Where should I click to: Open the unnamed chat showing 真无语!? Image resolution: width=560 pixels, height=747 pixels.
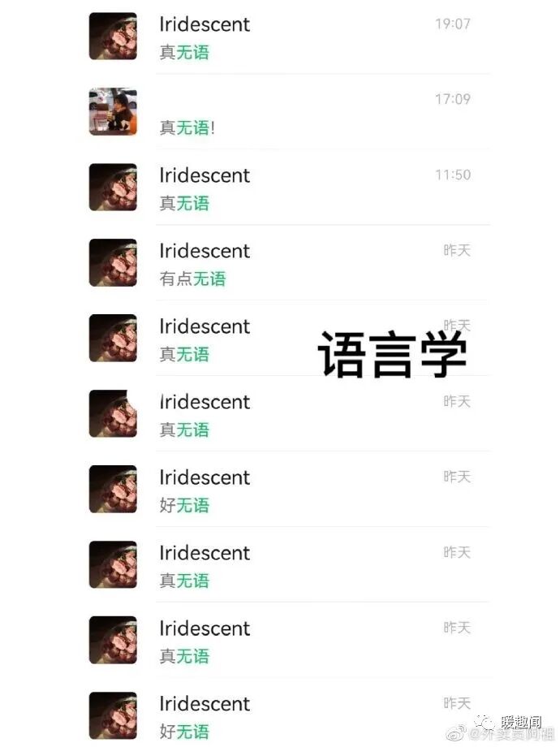pos(289,112)
